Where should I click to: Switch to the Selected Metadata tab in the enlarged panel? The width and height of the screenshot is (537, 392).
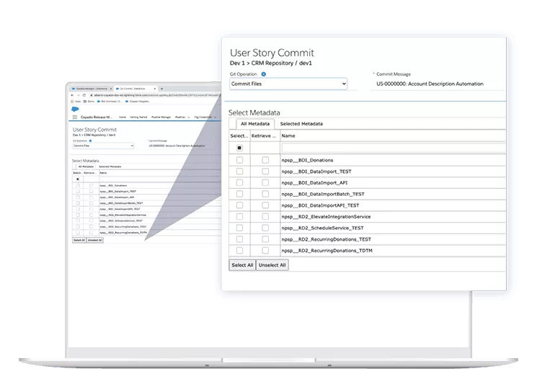tap(301, 124)
